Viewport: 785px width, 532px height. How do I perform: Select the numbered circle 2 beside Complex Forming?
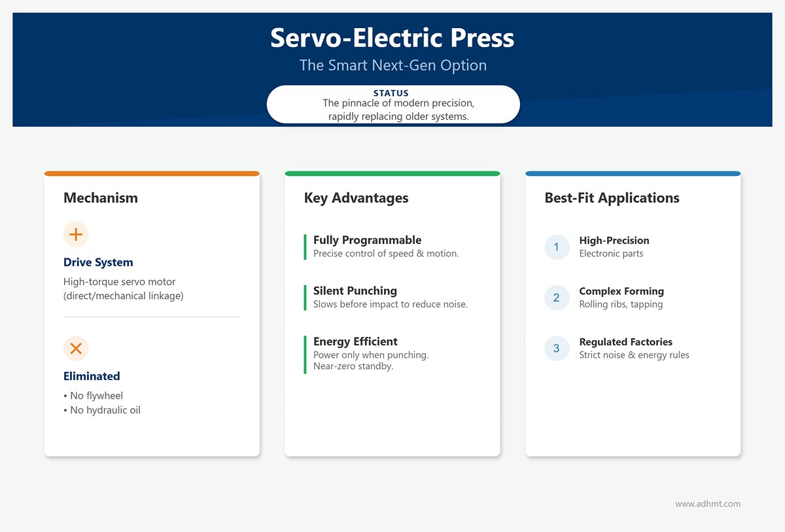pos(557,298)
